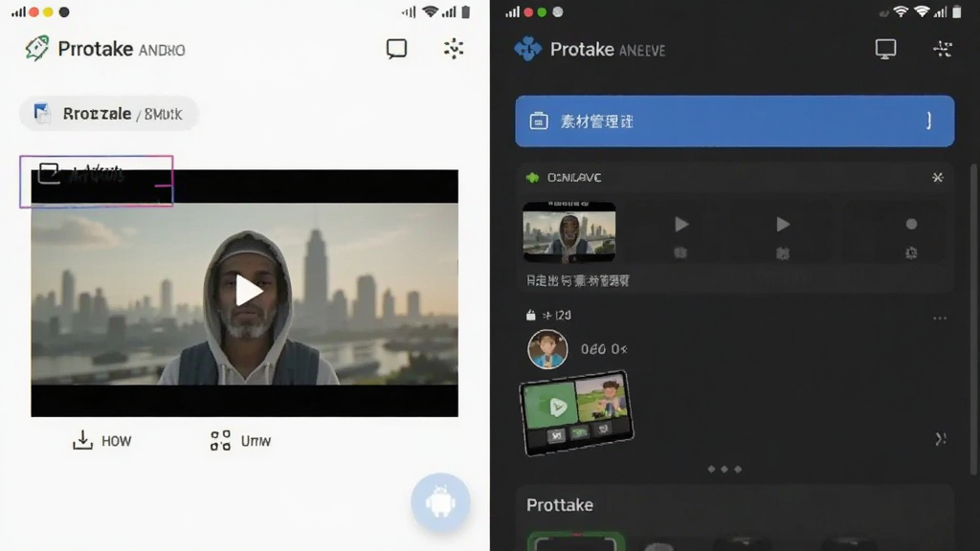980x551 pixels.
Task: Play the hooded man video
Action: coord(249,291)
